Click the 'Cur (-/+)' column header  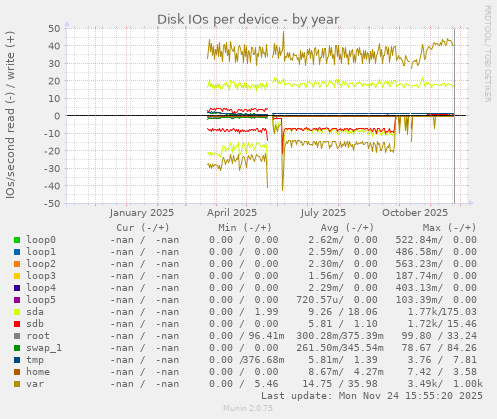tap(143, 228)
